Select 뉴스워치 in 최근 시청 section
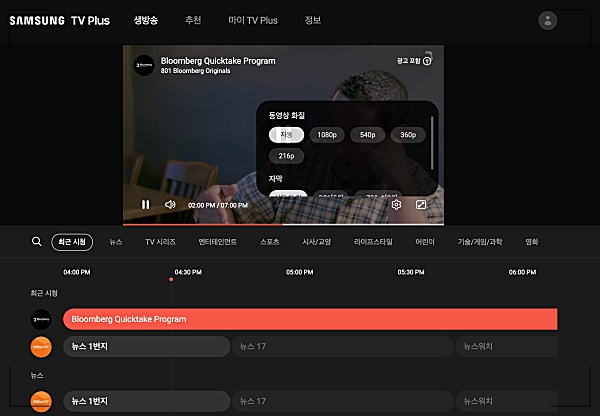 (506, 347)
